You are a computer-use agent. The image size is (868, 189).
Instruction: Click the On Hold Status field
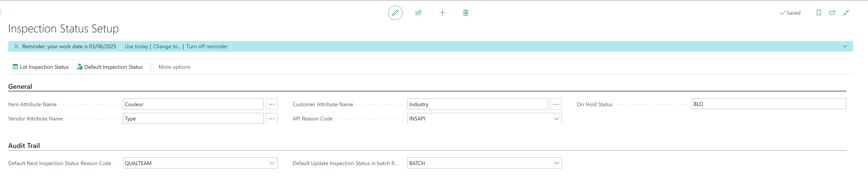click(768, 104)
